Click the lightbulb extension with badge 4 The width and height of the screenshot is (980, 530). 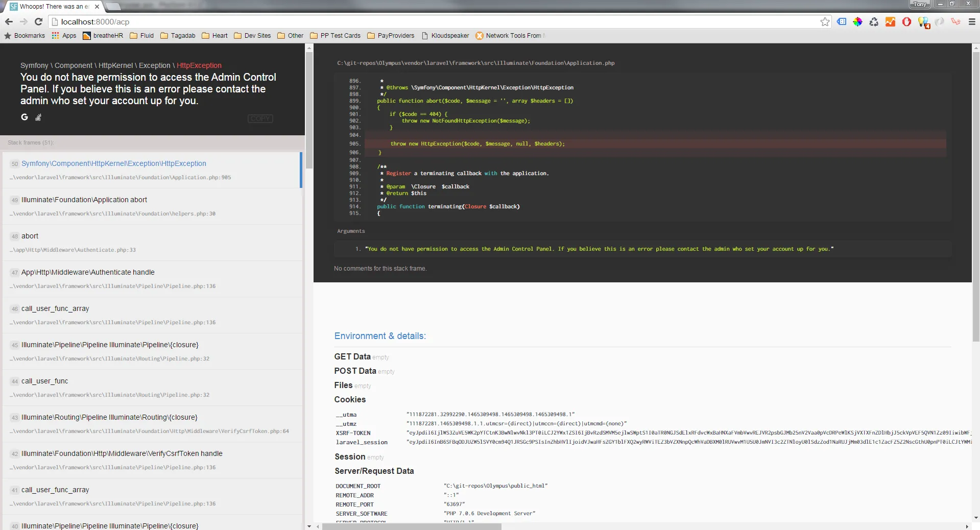pos(923,22)
